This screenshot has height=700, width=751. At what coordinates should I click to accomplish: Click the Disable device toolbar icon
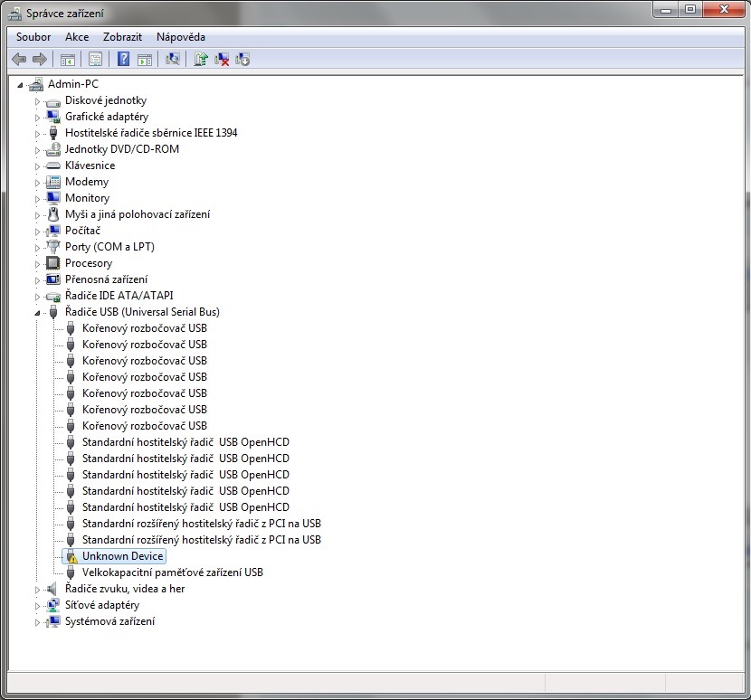coord(242,59)
